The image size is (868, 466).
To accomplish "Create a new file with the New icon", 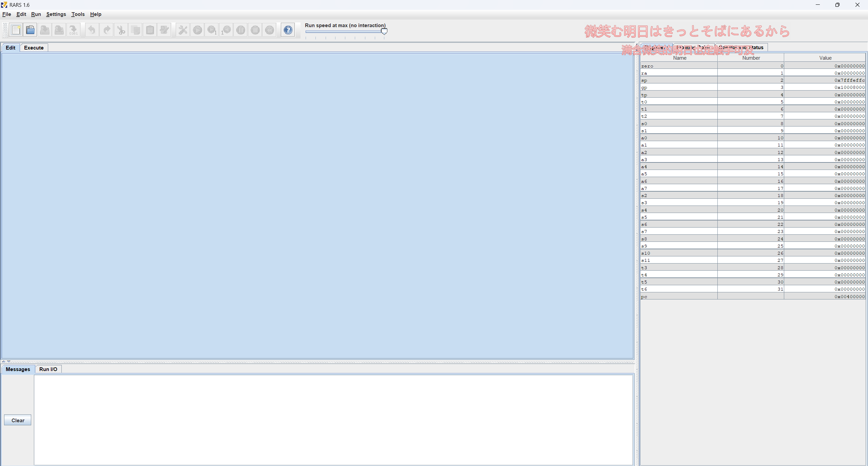I will pyautogui.click(x=16, y=30).
